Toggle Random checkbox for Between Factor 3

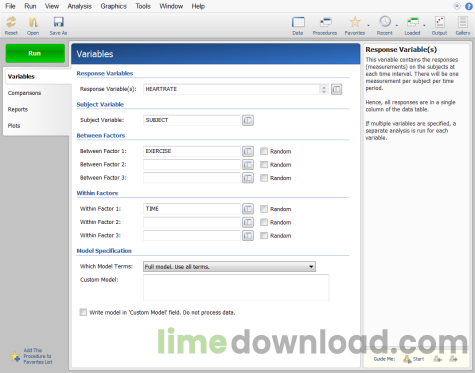[x=264, y=178]
